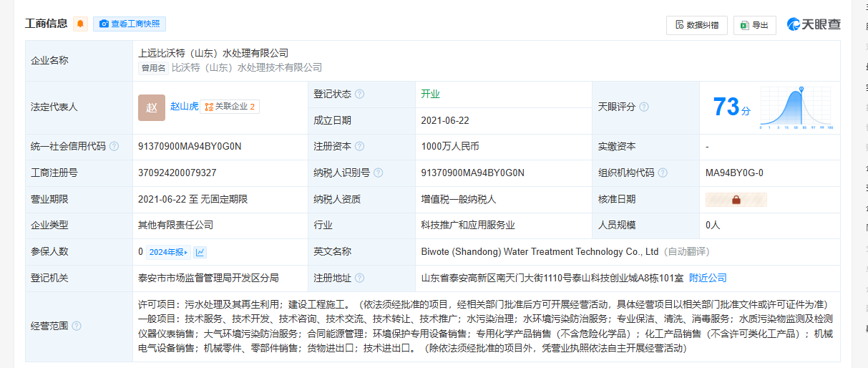
Task: Click business term 2021-06-22 至 无固定期限
Action: tap(193, 199)
